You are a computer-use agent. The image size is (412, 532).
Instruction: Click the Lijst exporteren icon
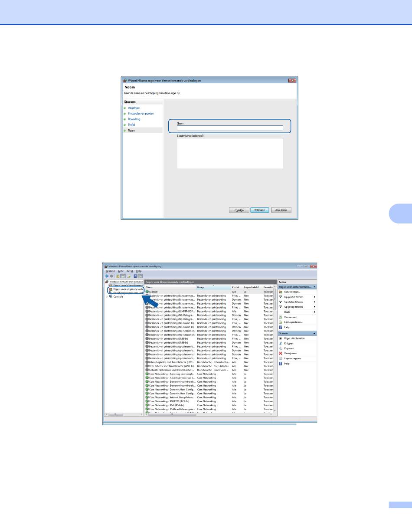coord(281,322)
